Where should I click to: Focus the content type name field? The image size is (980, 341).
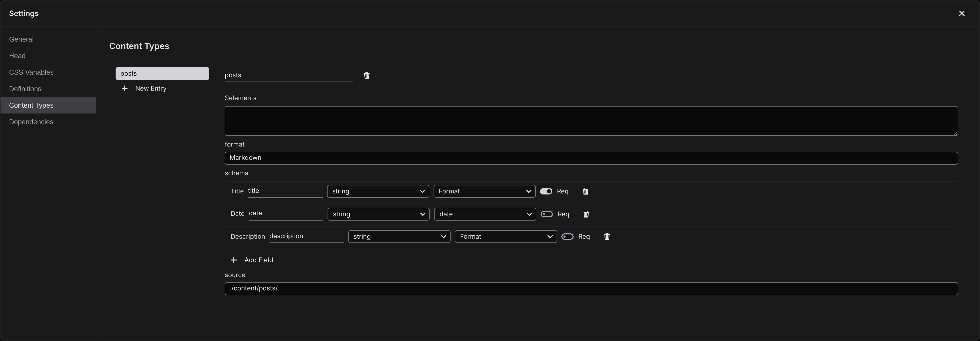tap(288, 75)
